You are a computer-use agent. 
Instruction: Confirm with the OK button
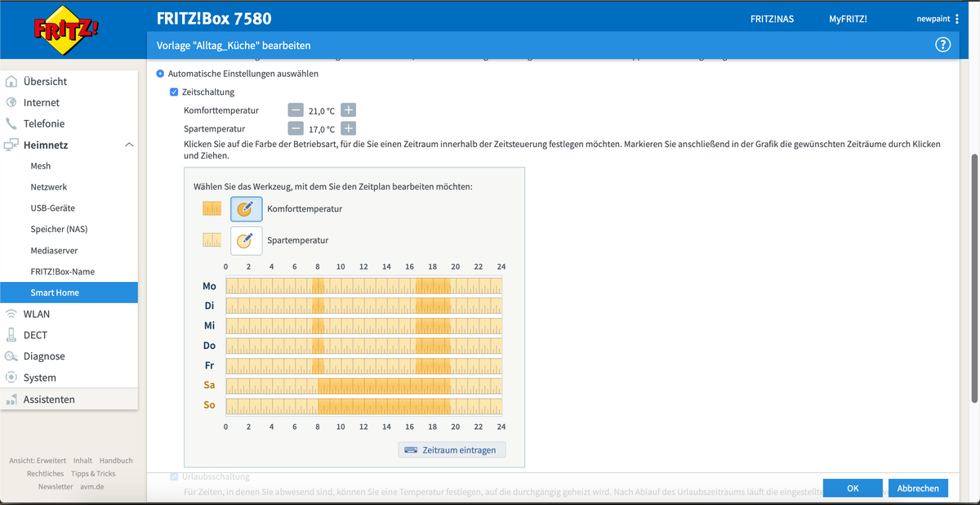click(853, 488)
